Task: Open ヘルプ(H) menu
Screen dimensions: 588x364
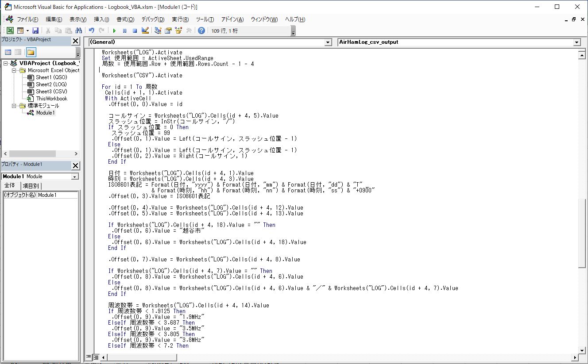Action: (x=295, y=19)
